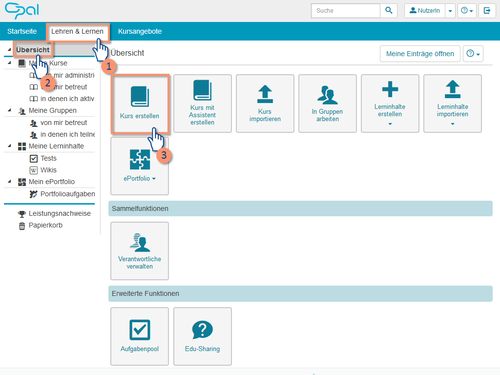The width and height of the screenshot is (500, 375).
Task: Open Meine Lerninhalte in sidebar
Action: (x=56, y=146)
